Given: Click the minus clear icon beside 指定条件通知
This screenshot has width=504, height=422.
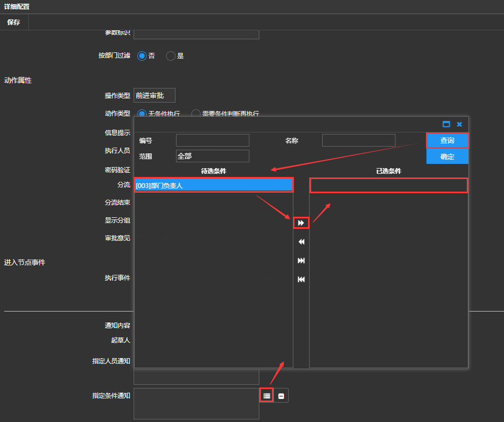Looking at the screenshot, I should tap(281, 396).
